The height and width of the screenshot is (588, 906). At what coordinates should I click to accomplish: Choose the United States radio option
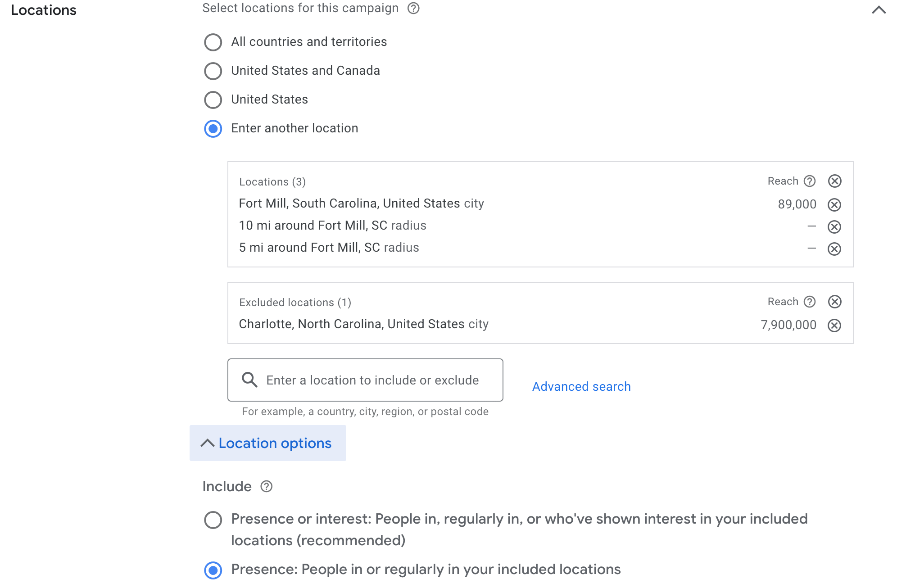(x=213, y=100)
